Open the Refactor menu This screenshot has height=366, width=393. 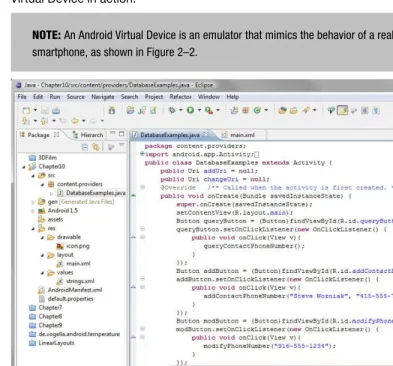coord(180,97)
